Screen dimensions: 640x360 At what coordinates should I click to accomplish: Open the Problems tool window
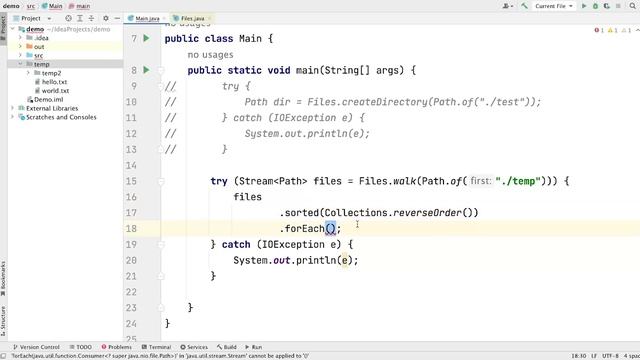point(116,347)
